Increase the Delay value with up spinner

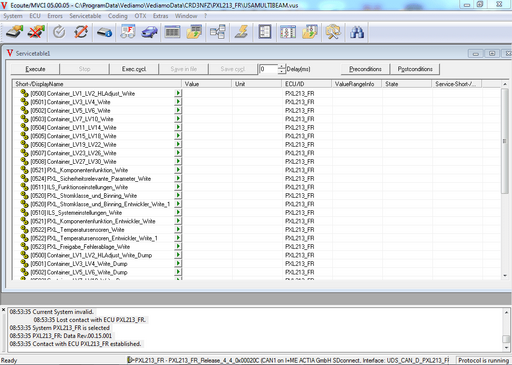point(282,67)
